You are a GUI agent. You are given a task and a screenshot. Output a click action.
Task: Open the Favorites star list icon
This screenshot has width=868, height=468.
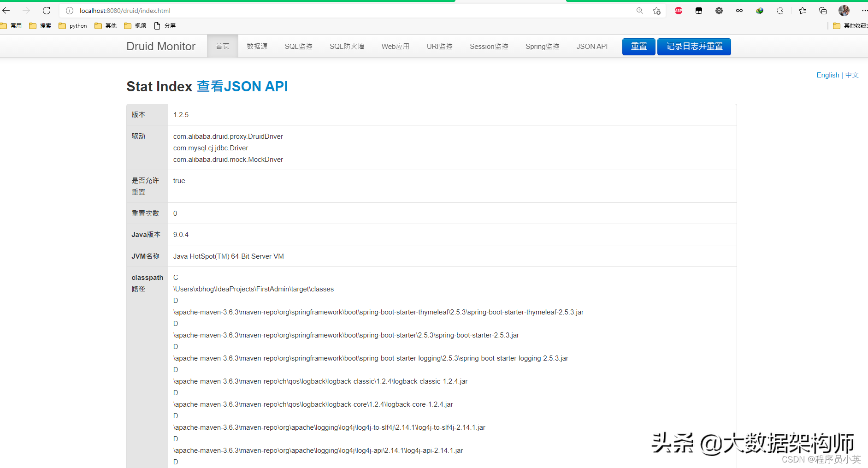(x=803, y=10)
